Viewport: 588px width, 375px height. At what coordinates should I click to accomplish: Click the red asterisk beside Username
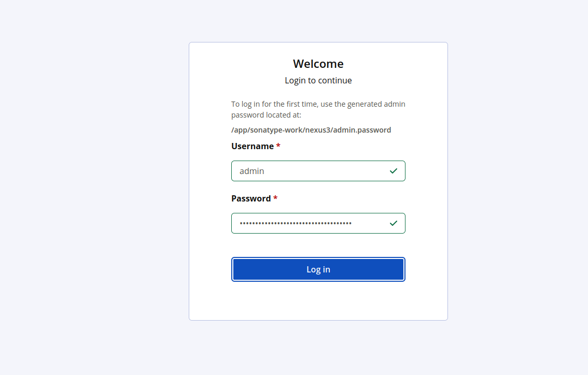point(278,147)
